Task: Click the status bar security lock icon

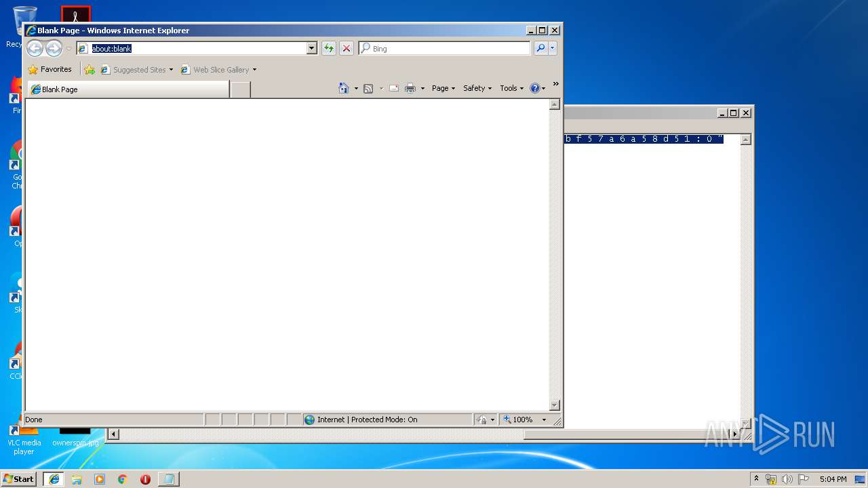Action: (481, 420)
